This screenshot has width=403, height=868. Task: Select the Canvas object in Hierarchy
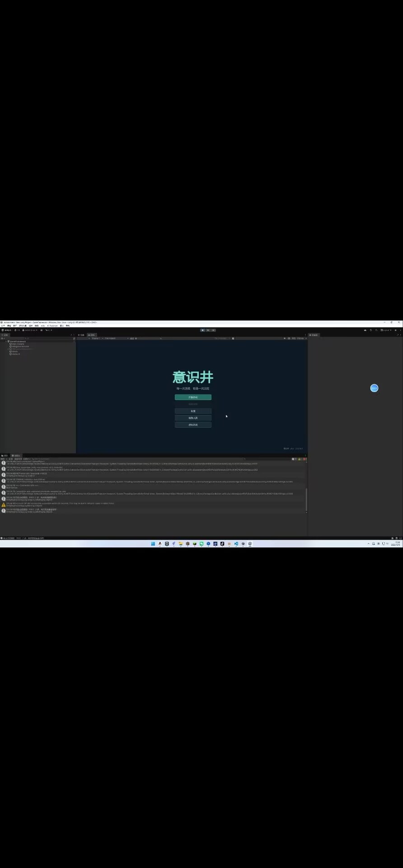(15, 351)
